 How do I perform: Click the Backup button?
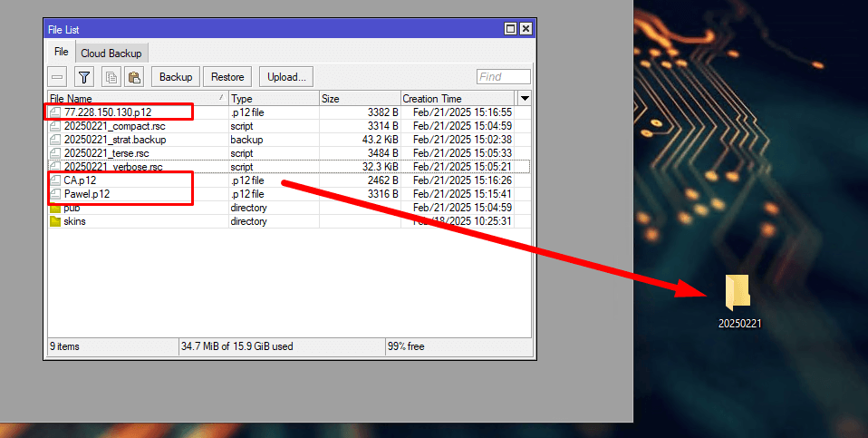[176, 77]
